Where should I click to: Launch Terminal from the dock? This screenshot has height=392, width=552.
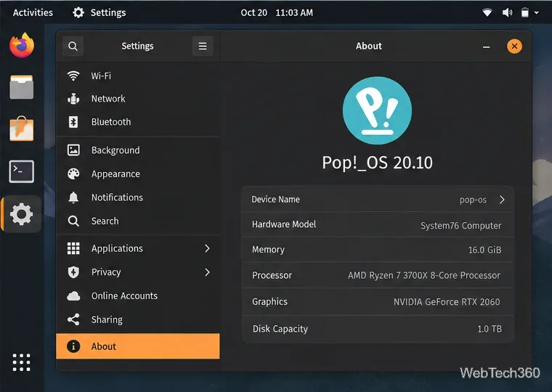[22, 171]
